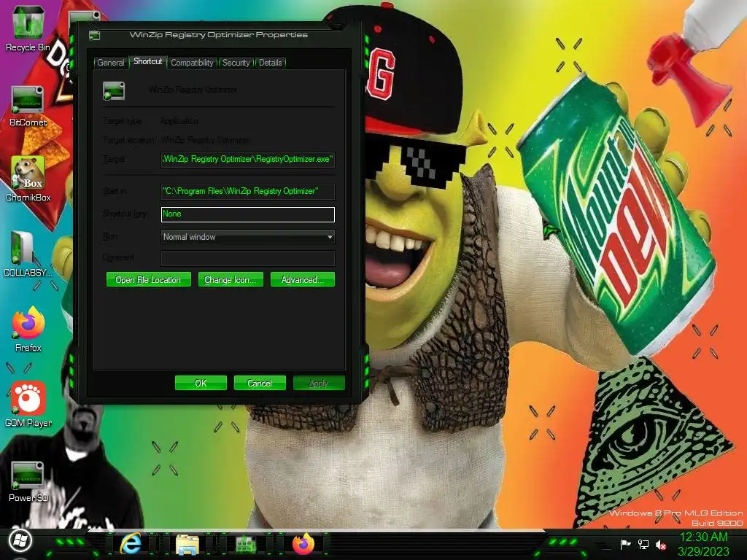Confirm with the OK button
Screen dimensions: 747x560
point(201,383)
